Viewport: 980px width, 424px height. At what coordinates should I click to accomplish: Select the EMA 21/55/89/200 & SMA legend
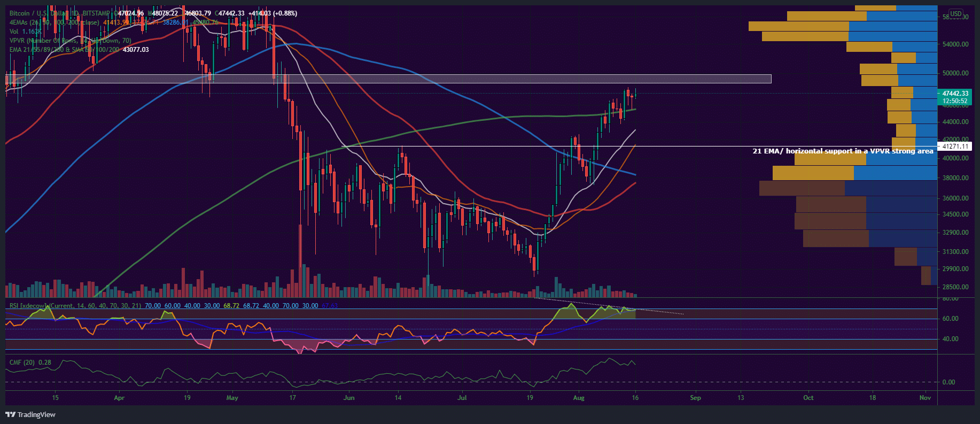[64, 50]
